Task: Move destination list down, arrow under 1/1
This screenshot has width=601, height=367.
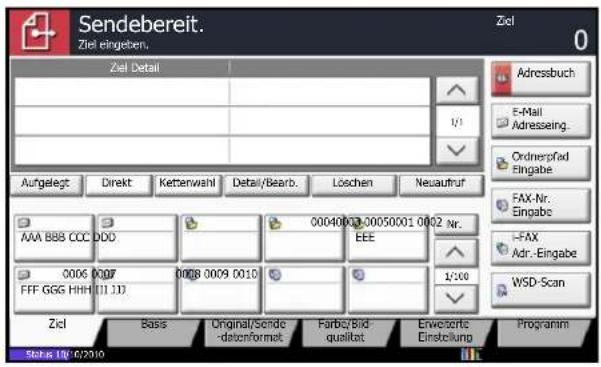Action: [456, 151]
